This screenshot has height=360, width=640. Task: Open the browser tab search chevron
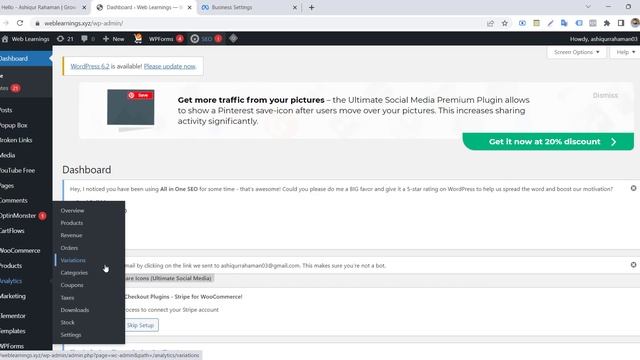pyautogui.click(x=588, y=7)
